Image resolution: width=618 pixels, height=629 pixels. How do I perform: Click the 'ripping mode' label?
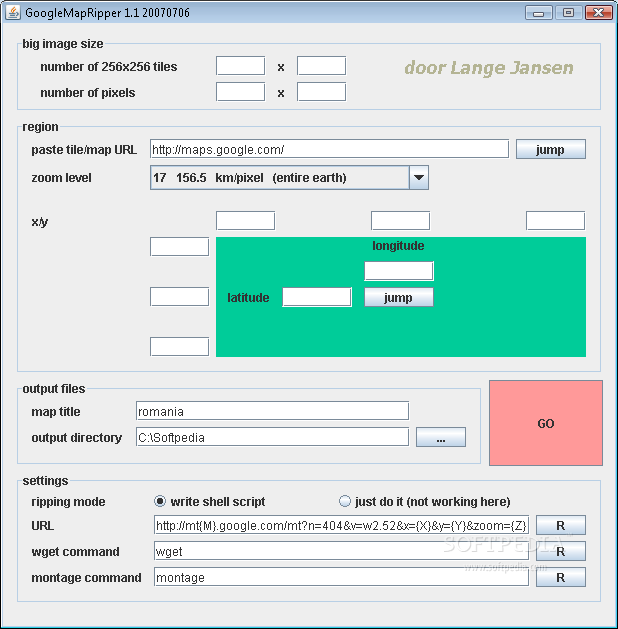(68, 501)
